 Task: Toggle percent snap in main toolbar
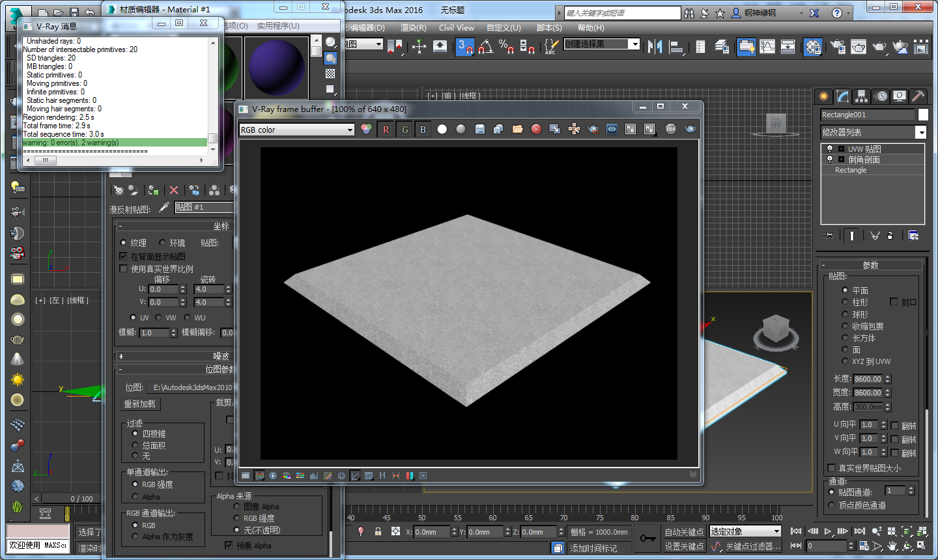coord(506,46)
